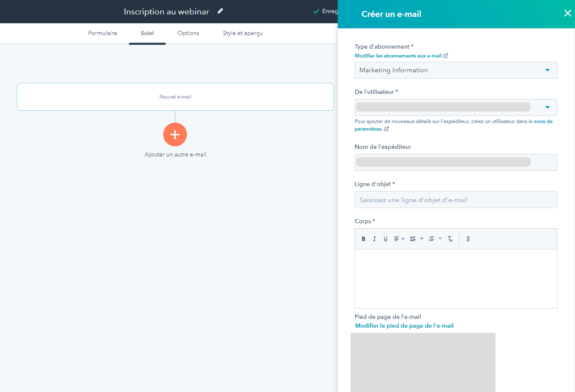The width and height of the screenshot is (575, 392).
Task: Switch to the Formulaire tab
Action: coord(102,33)
